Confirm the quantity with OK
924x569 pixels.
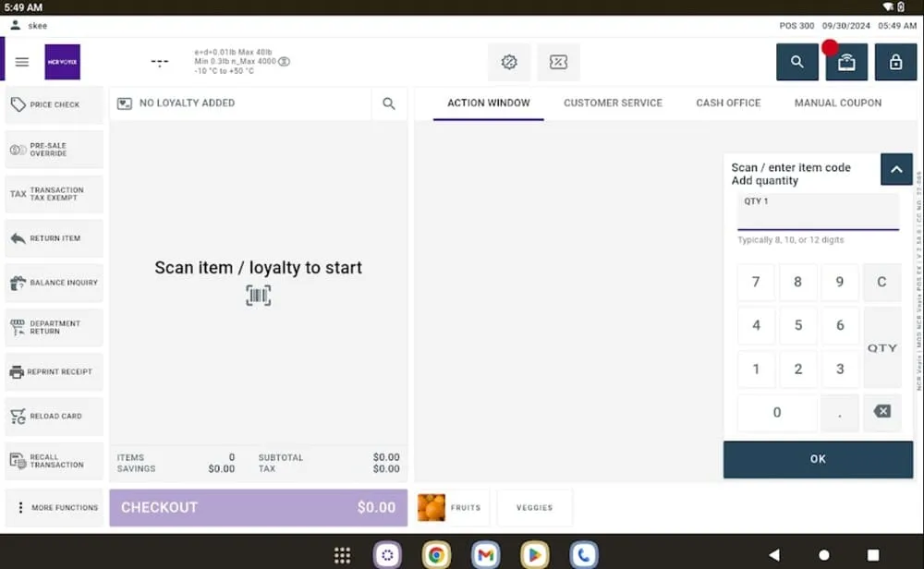818,458
